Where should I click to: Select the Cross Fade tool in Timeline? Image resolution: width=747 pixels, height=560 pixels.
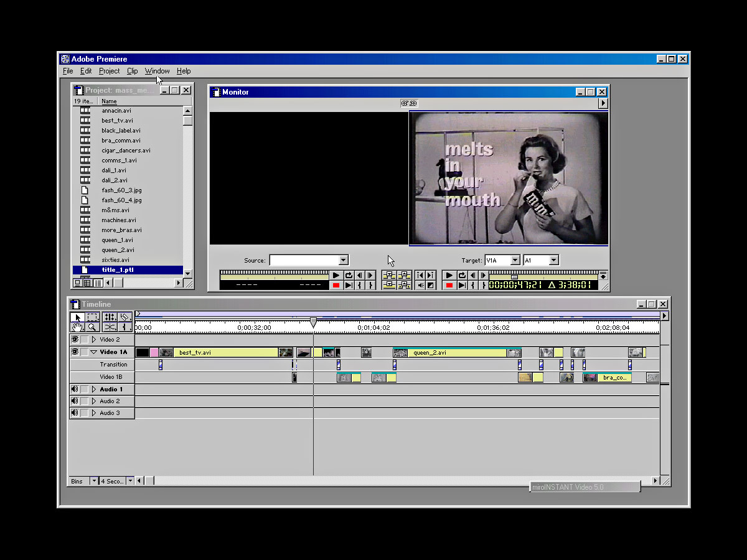coord(110,327)
